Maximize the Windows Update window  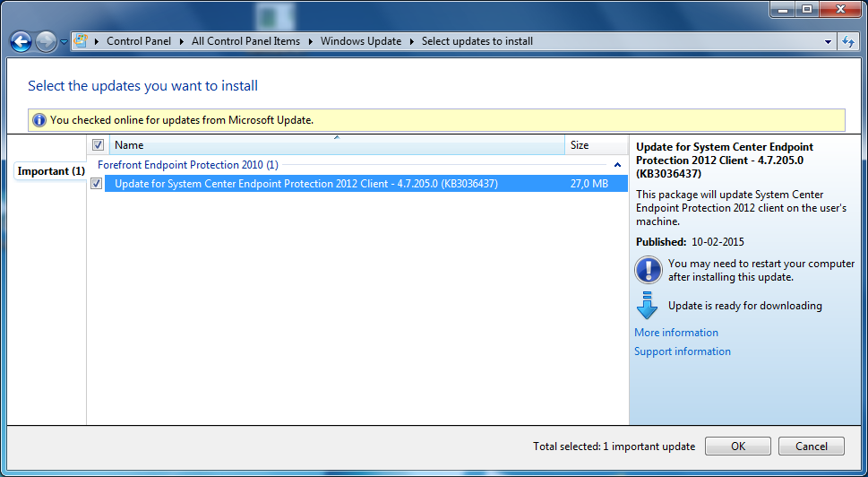pos(807,9)
